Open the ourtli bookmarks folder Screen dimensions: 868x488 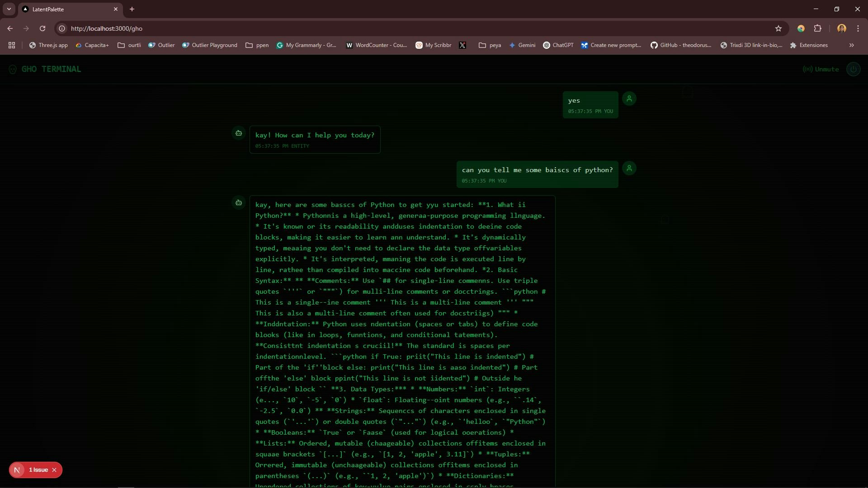click(129, 45)
